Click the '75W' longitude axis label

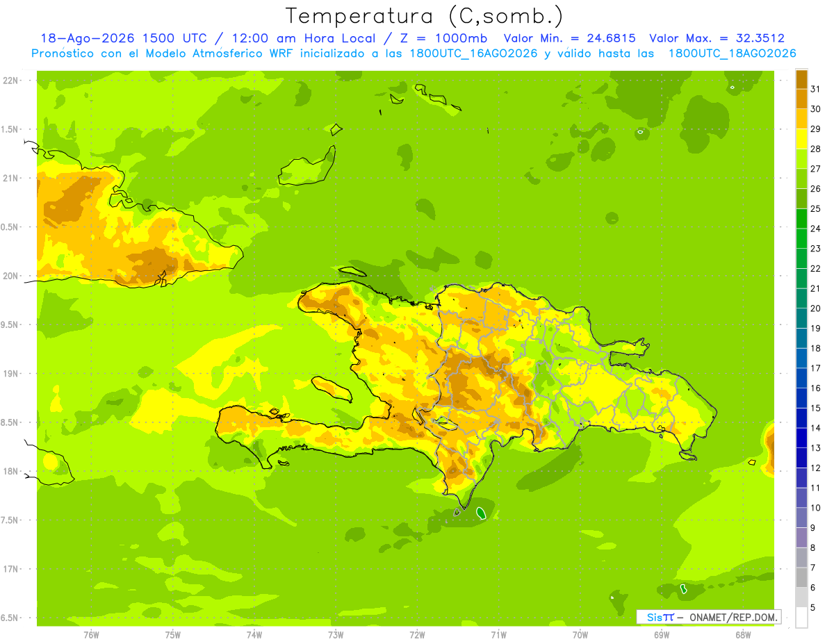point(173,634)
